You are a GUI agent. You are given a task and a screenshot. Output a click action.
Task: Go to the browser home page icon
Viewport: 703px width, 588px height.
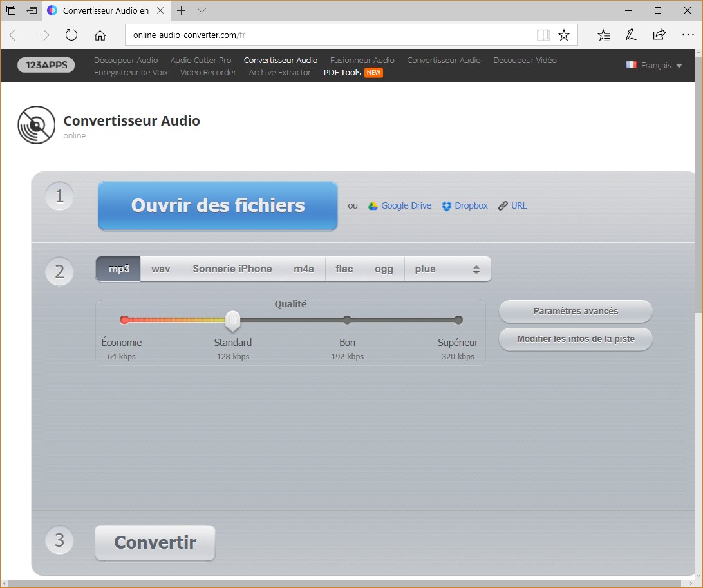pos(100,35)
